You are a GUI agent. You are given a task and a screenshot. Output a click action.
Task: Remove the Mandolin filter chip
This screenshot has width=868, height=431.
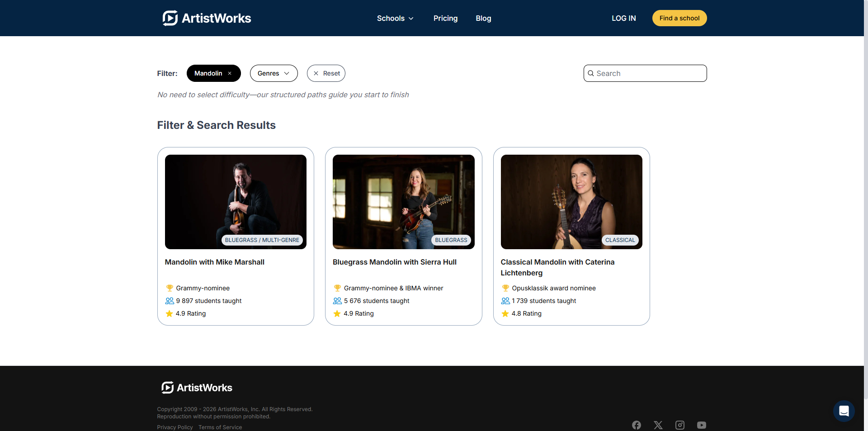pos(230,73)
